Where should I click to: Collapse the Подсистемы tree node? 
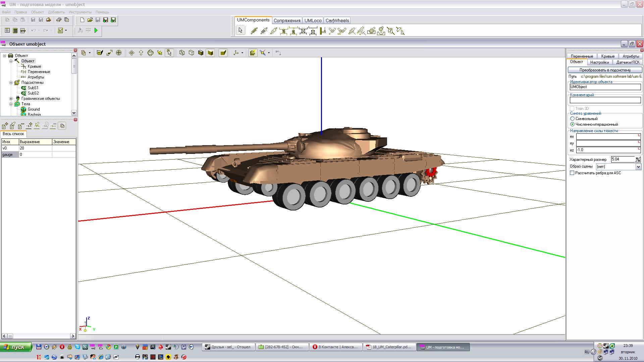click(11, 82)
